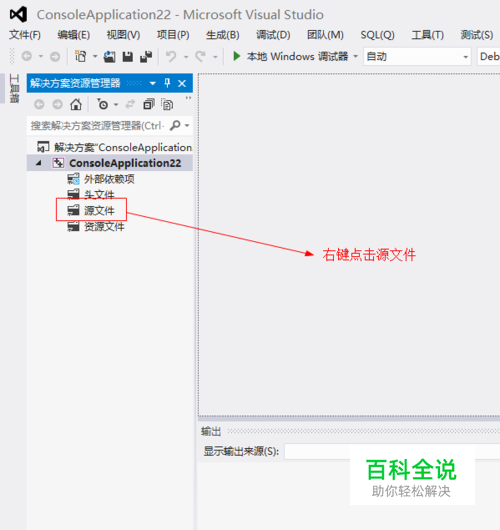Open Redo history dropdown arrow

[x=215, y=57]
